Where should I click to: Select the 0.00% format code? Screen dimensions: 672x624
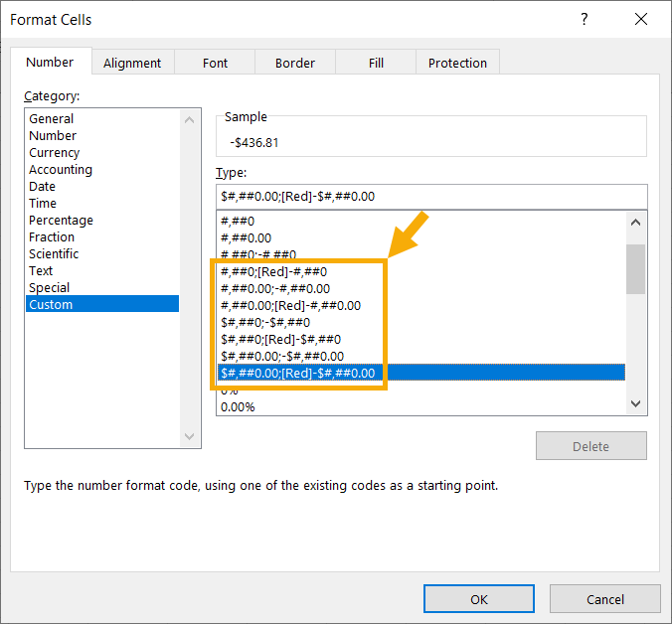point(238,406)
